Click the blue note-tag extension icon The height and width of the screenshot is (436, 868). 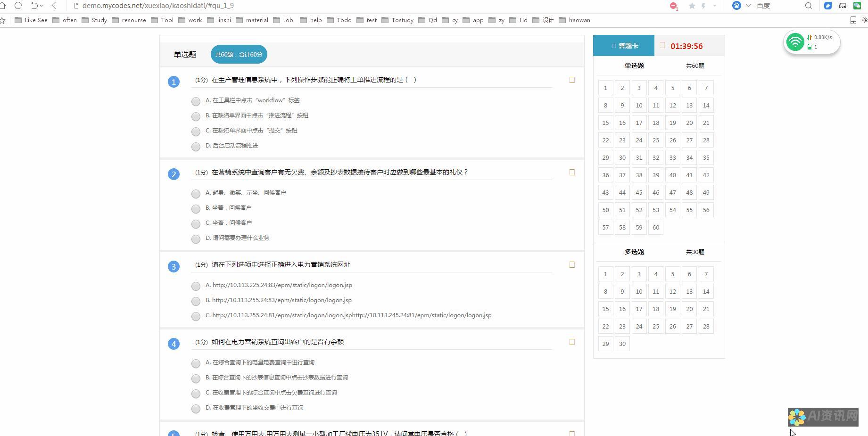tap(828, 6)
